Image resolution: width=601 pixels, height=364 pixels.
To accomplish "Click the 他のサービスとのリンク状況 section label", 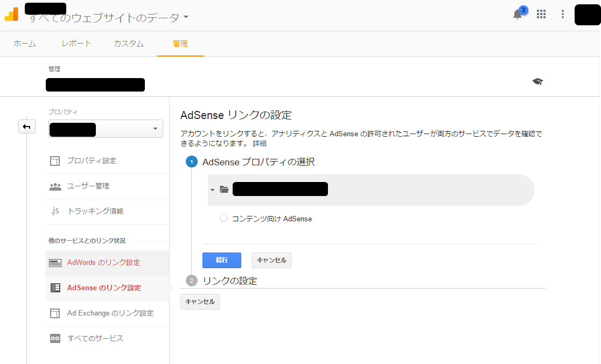I will point(87,241).
